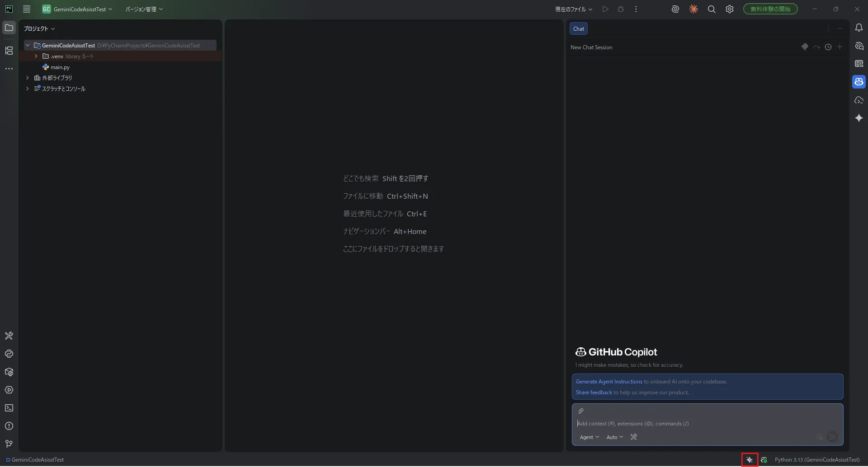The image size is (868, 467).
Task: Open the Problems tool window
Action: click(9, 426)
